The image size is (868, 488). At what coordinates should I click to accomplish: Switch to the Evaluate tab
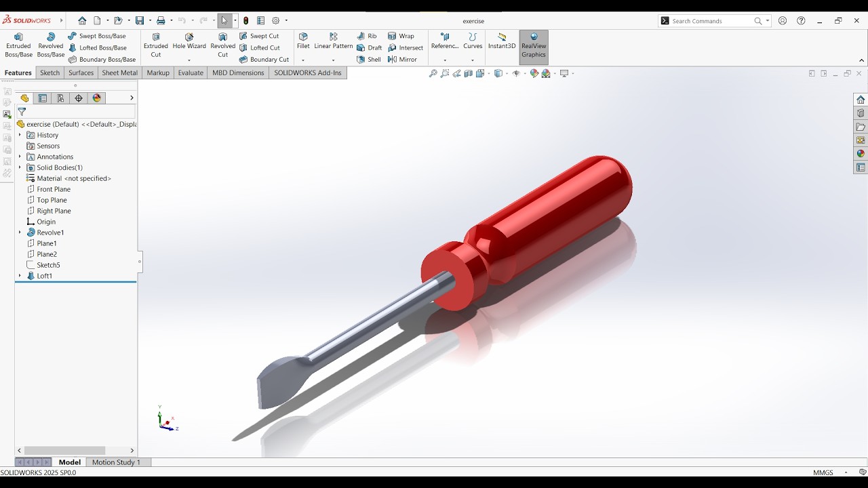[191, 73]
